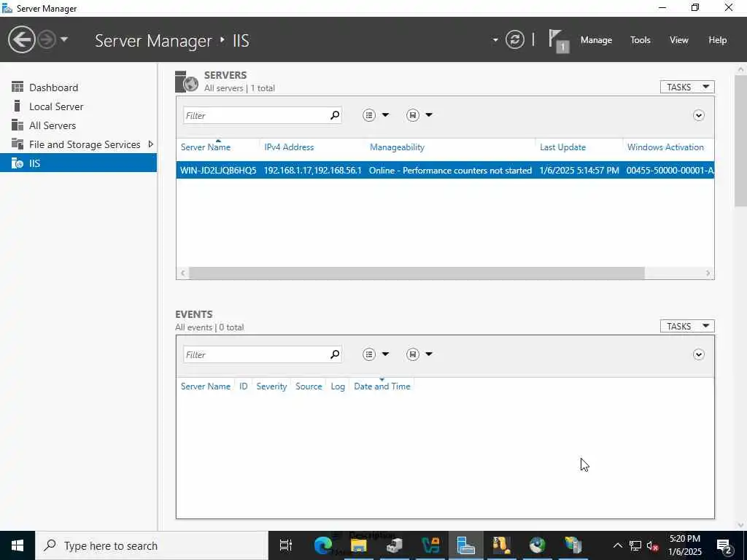Sort Events by ID column

[244, 386]
